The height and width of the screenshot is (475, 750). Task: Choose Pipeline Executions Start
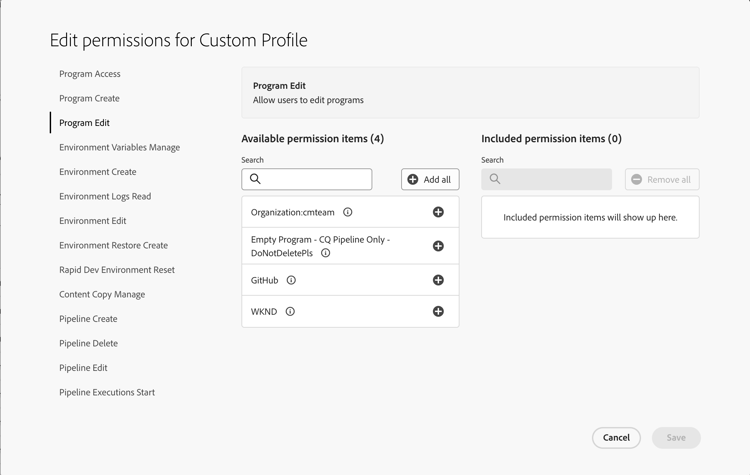pyautogui.click(x=107, y=392)
